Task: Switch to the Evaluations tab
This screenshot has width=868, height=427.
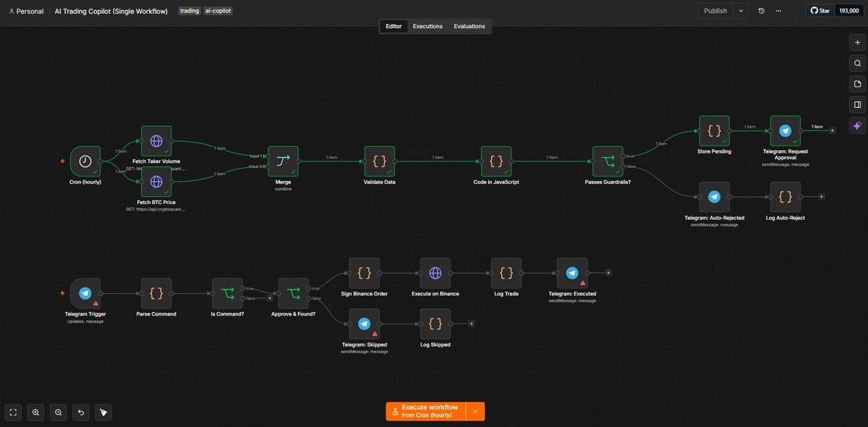Action: [469, 26]
